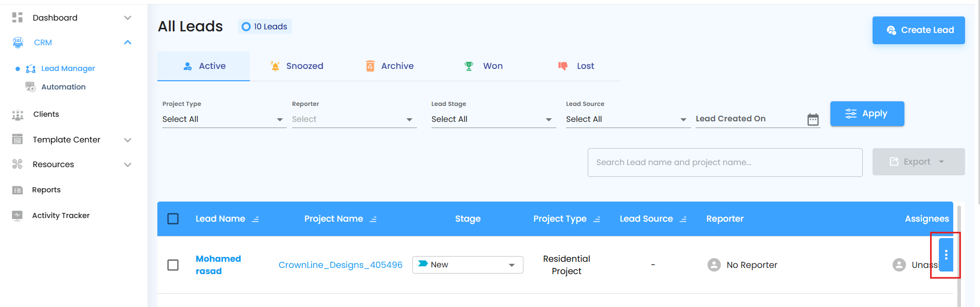Click the Activity Tracker sidebar icon
The width and height of the screenshot is (980, 307).
(x=17, y=215)
